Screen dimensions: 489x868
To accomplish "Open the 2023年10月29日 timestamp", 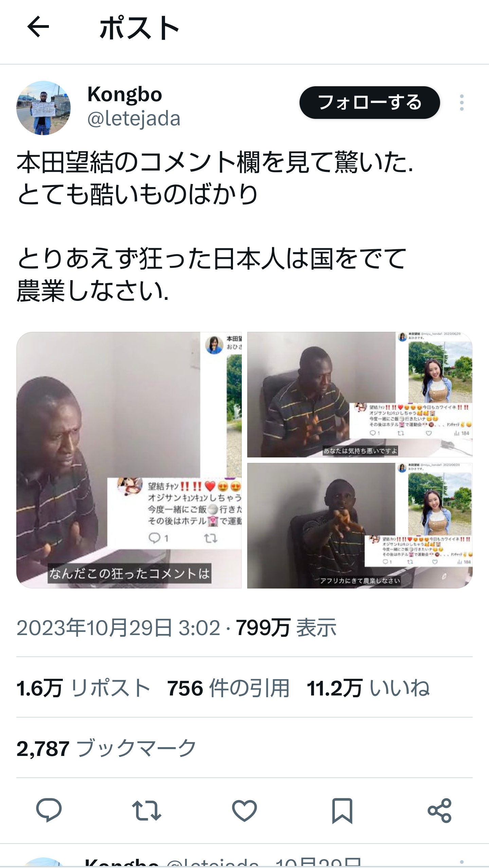I will 118,628.
